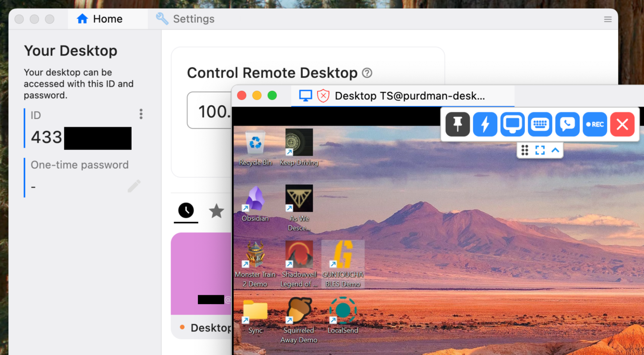Open the hamburger menu at top right
The width and height of the screenshot is (644, 355).
pos(608,19)
